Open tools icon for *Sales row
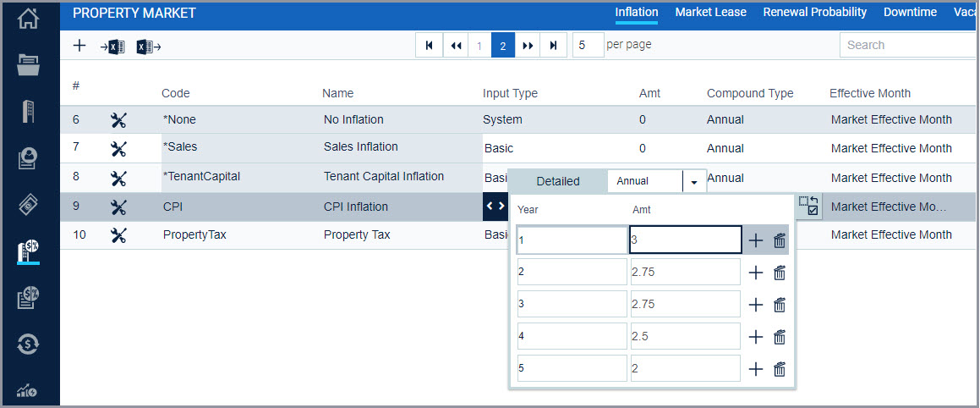This screenshot has width=980, height=408. 118,148
